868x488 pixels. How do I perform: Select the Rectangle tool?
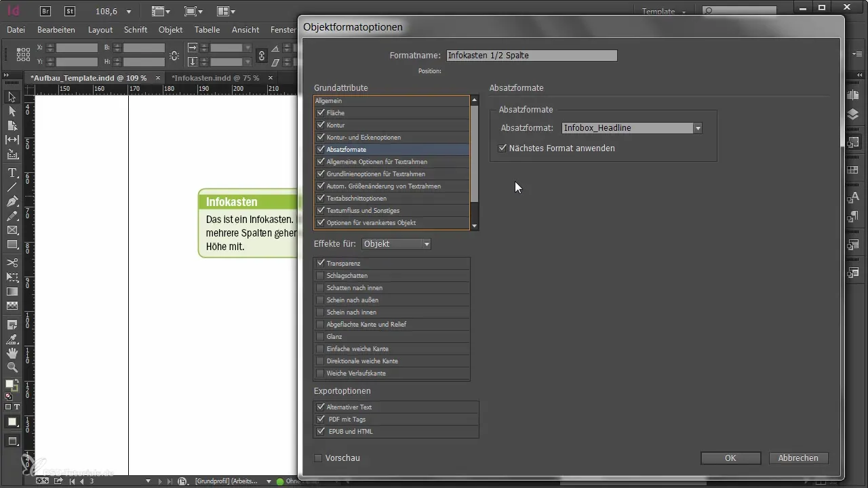coord(12,244)
